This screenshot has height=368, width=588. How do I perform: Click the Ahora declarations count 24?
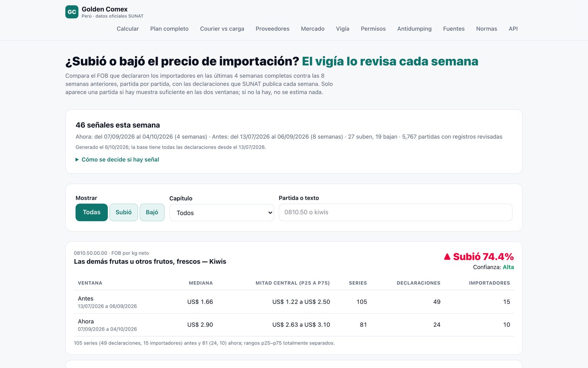pyautogui.click(x=437, y=325)
